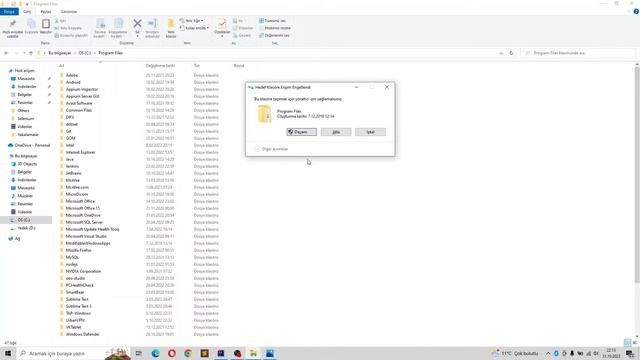Click the Task View taskbar icon
This screenshot has width=640, height=360.
tap(139, 353)
